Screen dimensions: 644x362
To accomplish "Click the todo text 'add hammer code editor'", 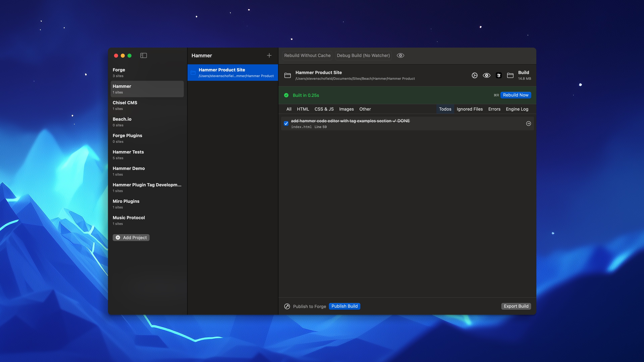I will click(350, 121).
